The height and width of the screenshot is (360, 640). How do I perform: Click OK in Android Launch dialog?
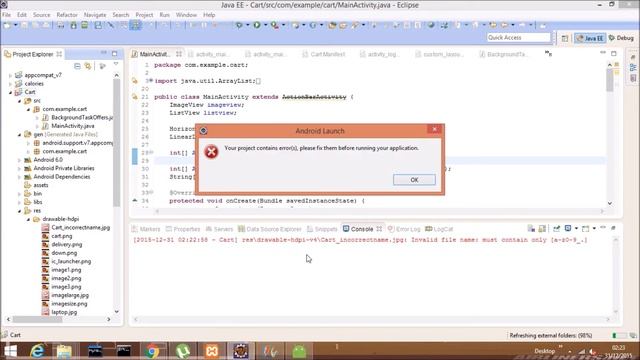tap(414, 180)
